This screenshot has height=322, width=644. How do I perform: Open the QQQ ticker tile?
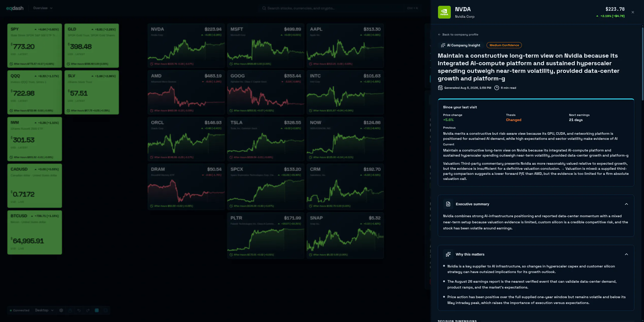point(35,92)
